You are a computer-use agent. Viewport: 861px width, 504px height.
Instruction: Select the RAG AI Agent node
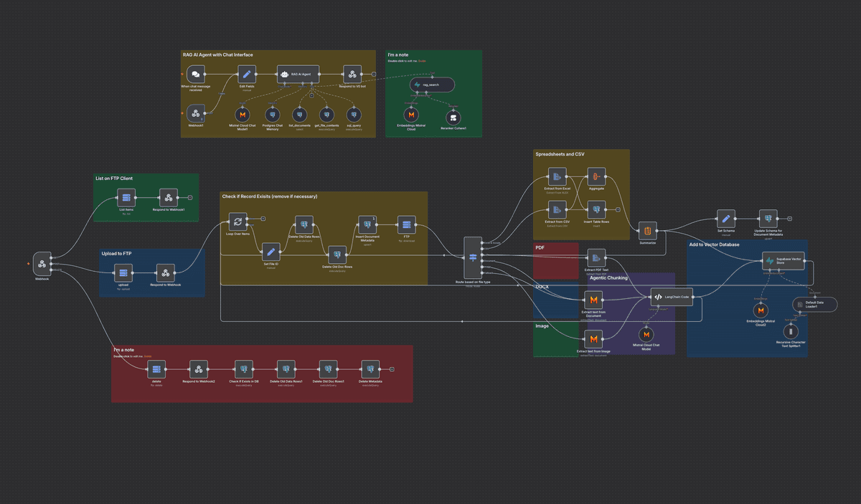(298, 74)
